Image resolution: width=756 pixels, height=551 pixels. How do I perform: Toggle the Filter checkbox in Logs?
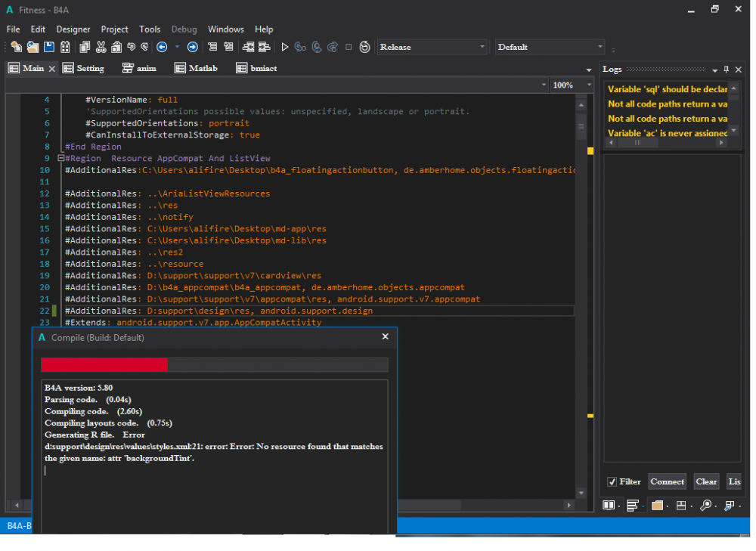612,481
